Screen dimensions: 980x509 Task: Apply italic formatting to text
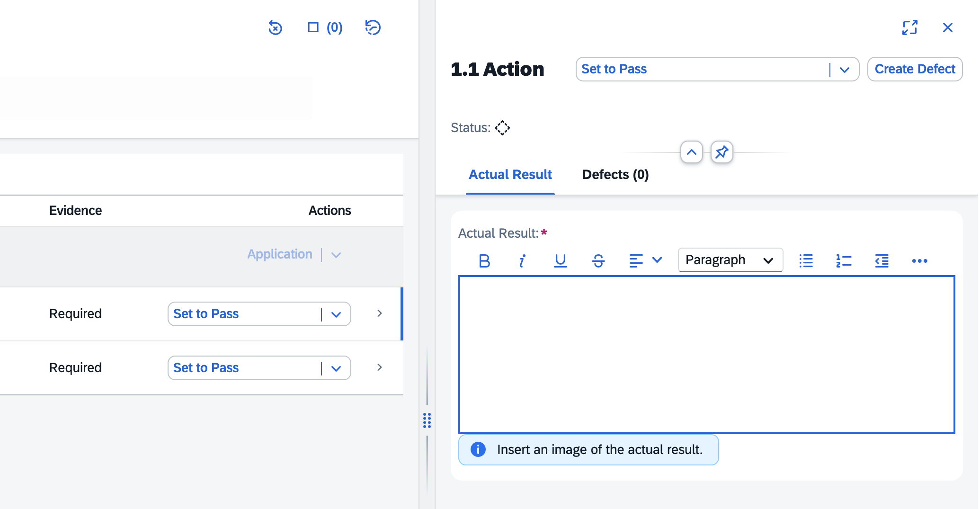(x=522, y=260)
